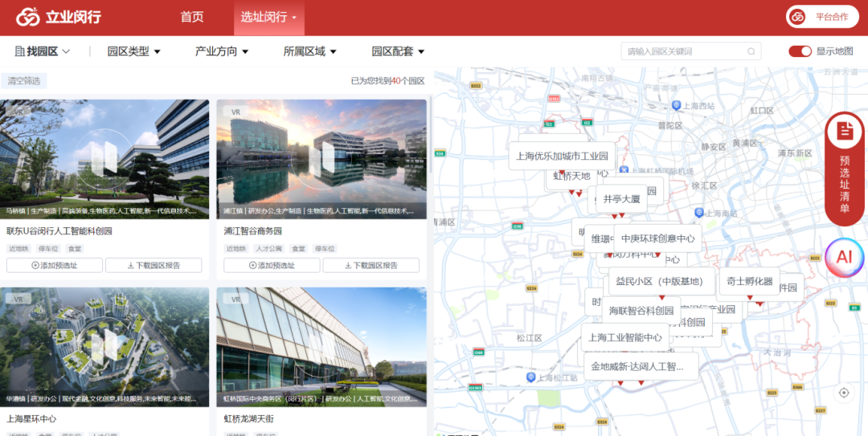
Task: Open the 联东U谷闵行人工智能科创园 thumbnail
Action: 104,159
